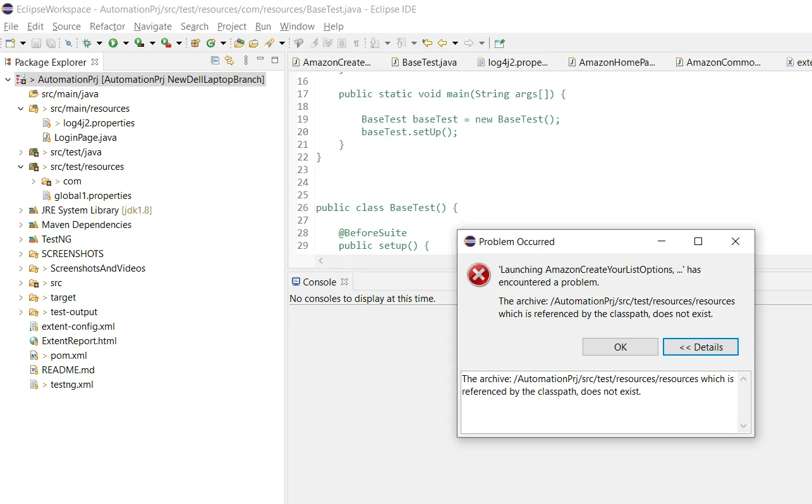Click the Back navigation arrow in toolbar
812x504 pixels.
[442, 43]
